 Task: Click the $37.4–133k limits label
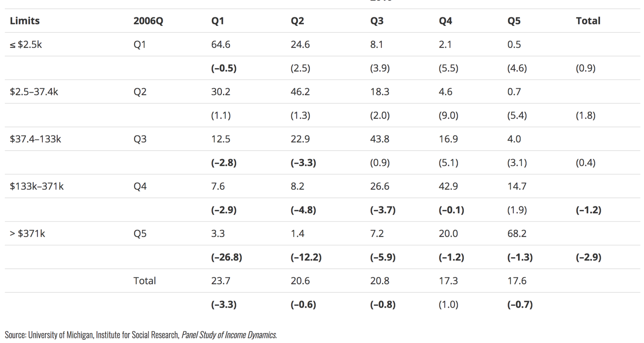[35, 139]
